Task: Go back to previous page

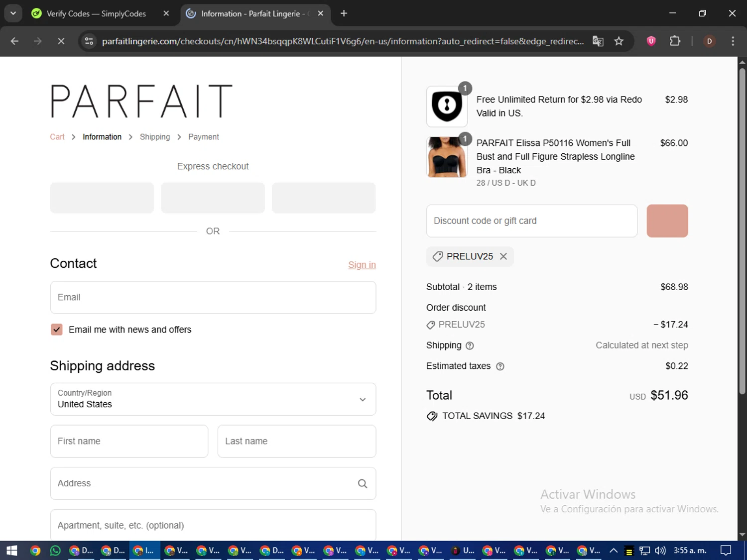Action: point(14,41)
